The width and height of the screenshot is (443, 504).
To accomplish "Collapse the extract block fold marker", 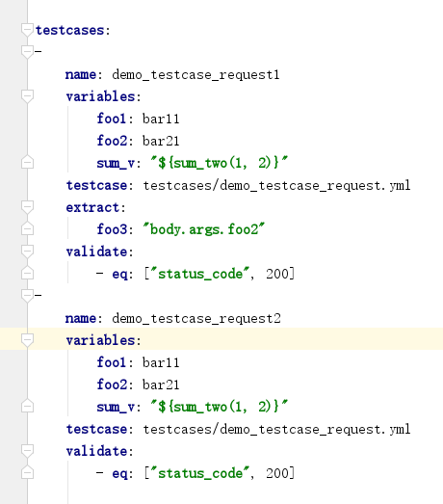I will 27,207.
